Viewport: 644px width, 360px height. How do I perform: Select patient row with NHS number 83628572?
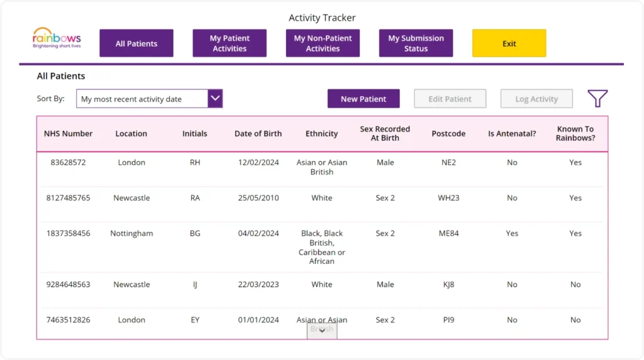[68, 162]
